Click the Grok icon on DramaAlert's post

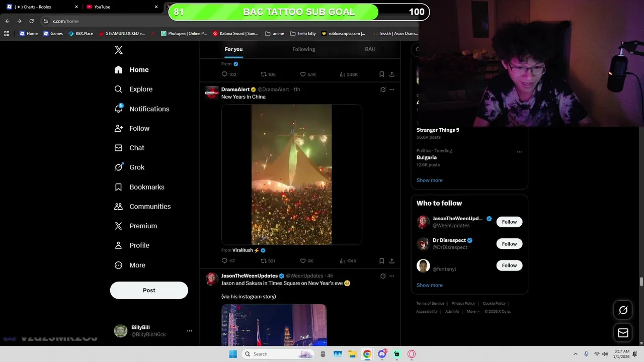coord(383,89)
